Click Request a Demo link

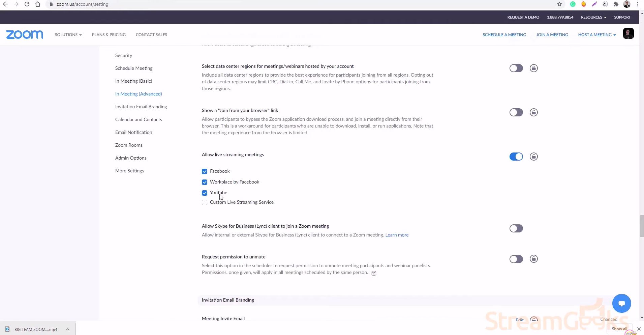(x=523, y=17)
